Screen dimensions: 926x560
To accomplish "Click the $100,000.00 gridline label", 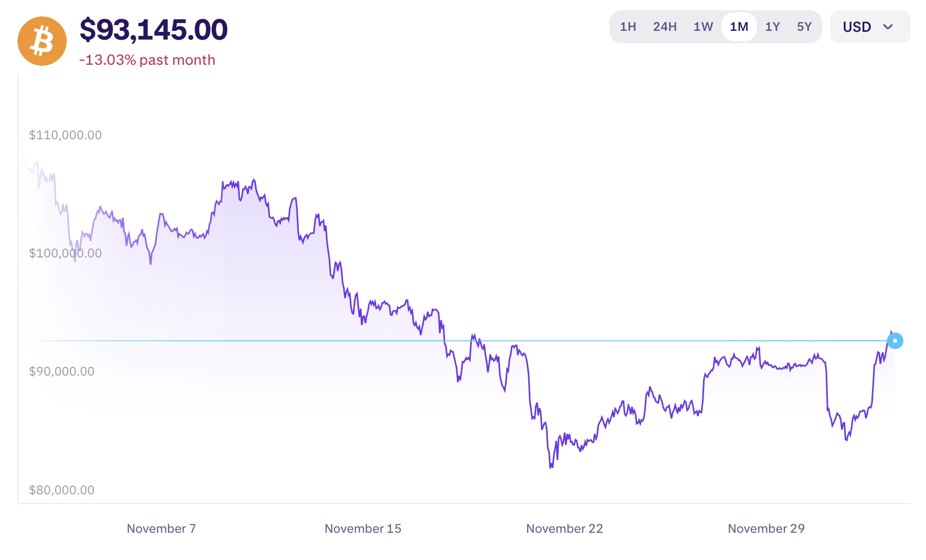I will click(67, 253).
